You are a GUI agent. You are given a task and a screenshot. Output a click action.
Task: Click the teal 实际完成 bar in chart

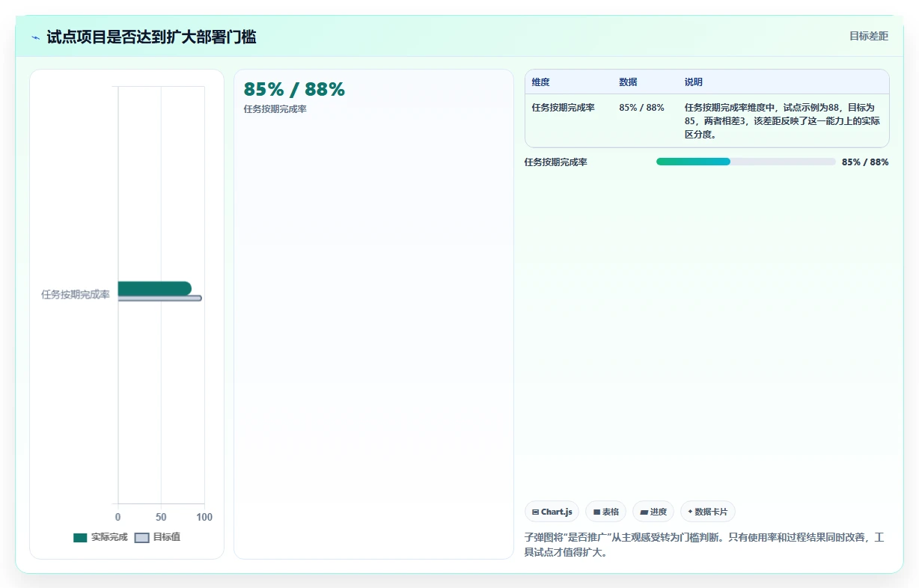[155, 288]
